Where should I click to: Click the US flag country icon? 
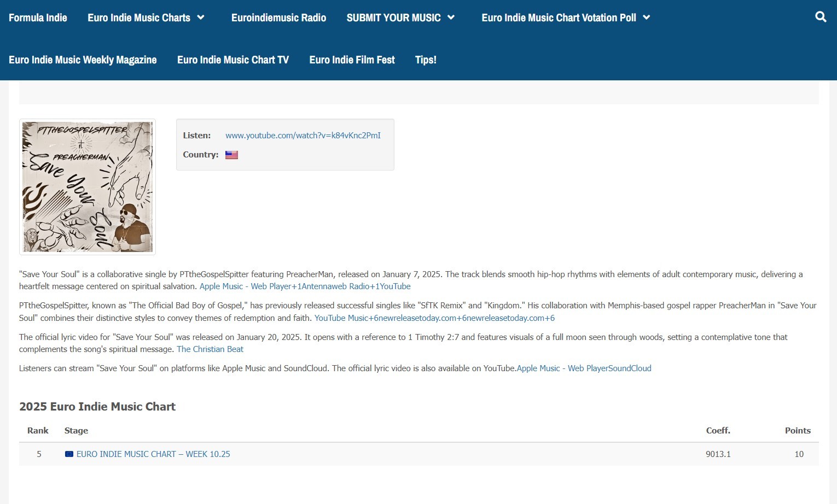pyautogui.click(x=231, y=155)
